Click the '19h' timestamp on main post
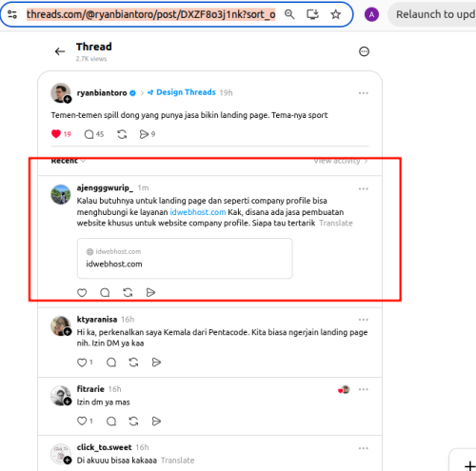Image resolution: width=476 pixels, height=471 pixels. click(x=227, y=93)
